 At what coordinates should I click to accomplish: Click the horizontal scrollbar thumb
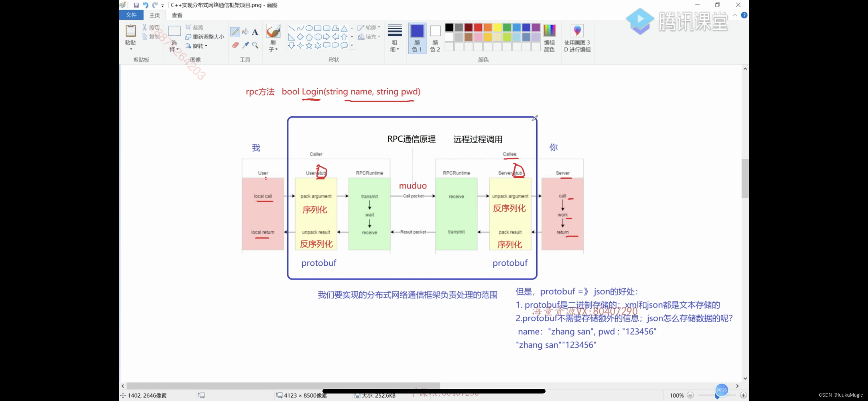(x=283, y=386)
